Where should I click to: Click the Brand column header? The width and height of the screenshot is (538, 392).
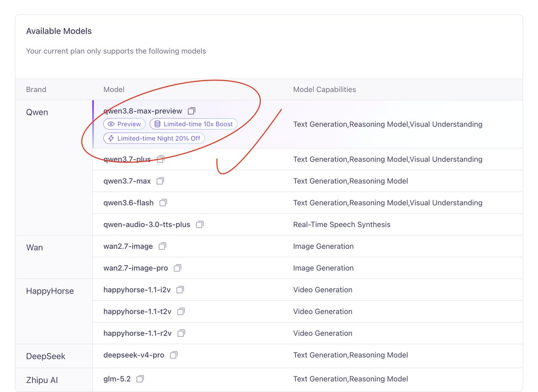click(x=36, y=89)
